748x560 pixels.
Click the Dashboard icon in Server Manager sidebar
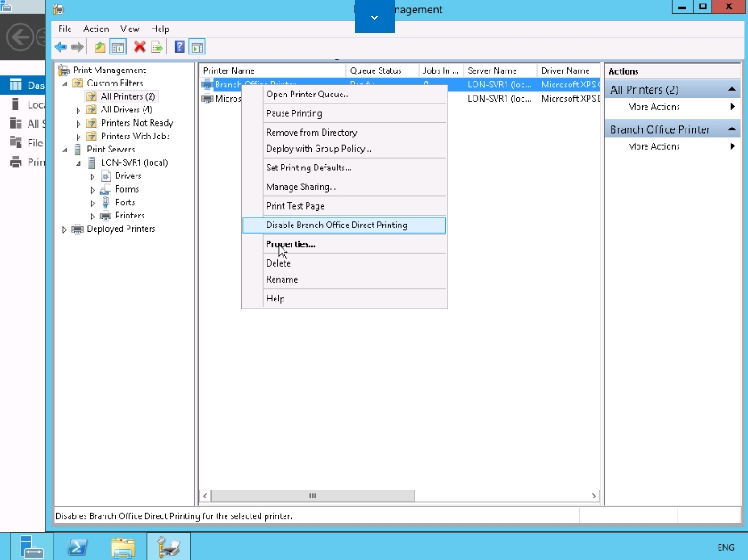[16, 85]
